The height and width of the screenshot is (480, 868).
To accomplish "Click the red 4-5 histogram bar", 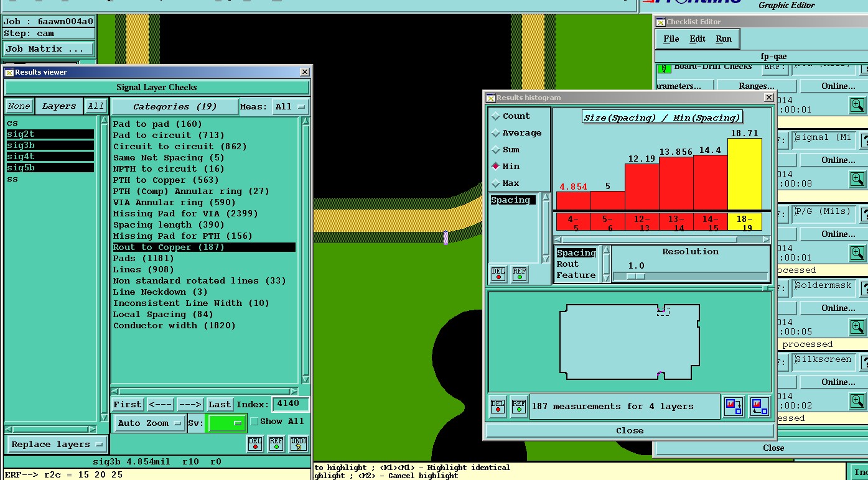I will pos(573,201).
